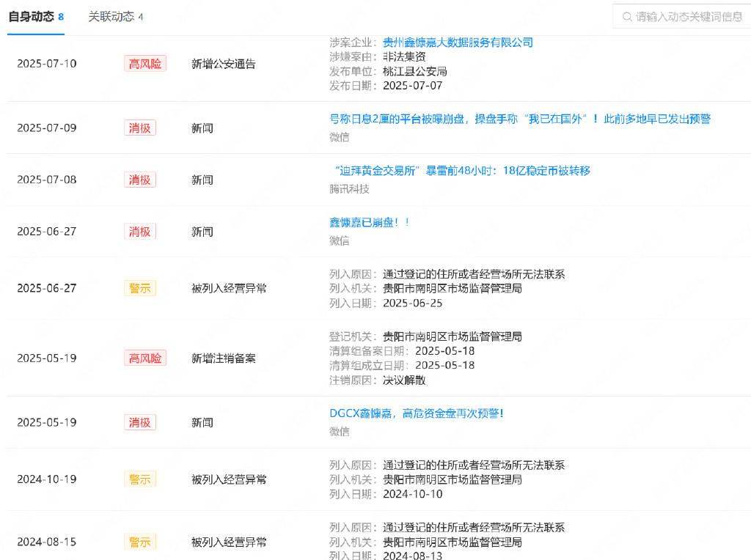Click the 涉嫌案由 value 非法集资
Image resolution: width=751 pixels, height=560 pixels.
click(404, 56)
